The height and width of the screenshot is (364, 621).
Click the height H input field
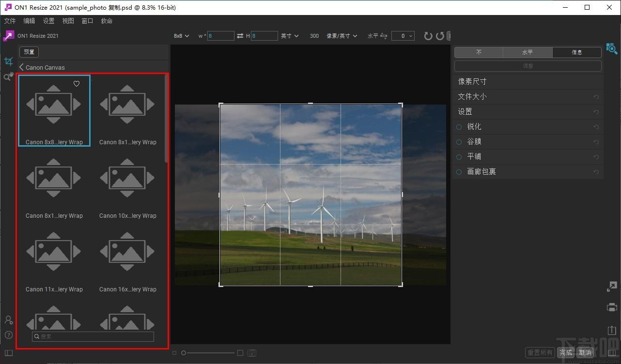264,36
